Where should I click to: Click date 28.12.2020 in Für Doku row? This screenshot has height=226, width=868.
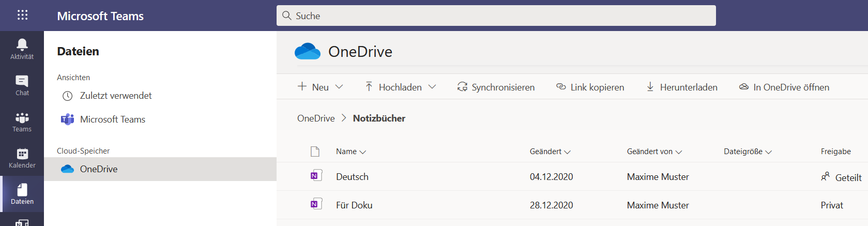click(x=551, y=205)
